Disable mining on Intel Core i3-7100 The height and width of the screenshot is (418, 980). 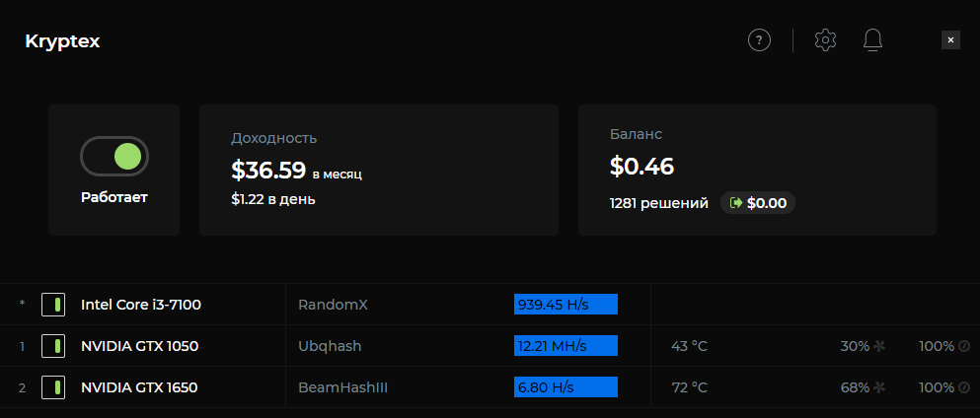point(53,305)
